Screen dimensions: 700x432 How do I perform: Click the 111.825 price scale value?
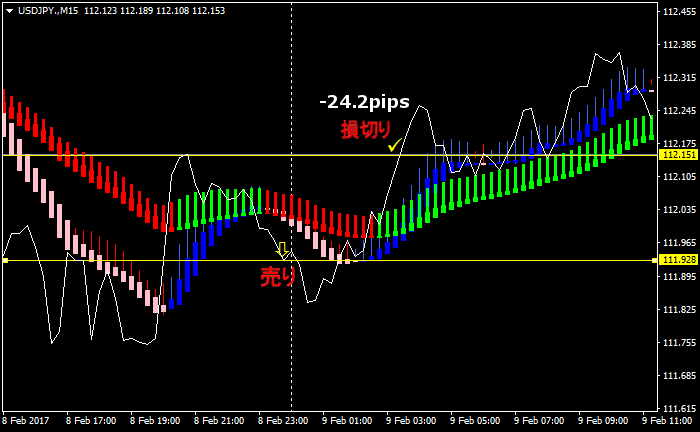click(x=679, y=310)
